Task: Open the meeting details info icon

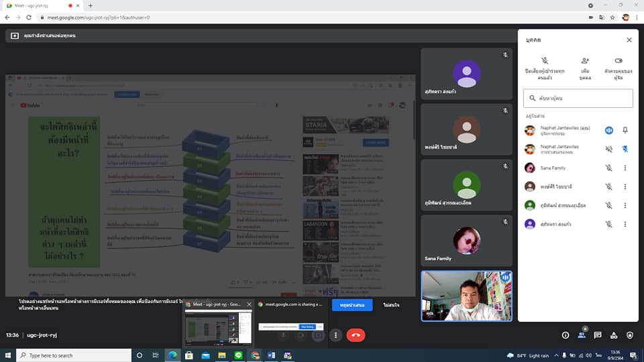Action: (x=566, y=335)
